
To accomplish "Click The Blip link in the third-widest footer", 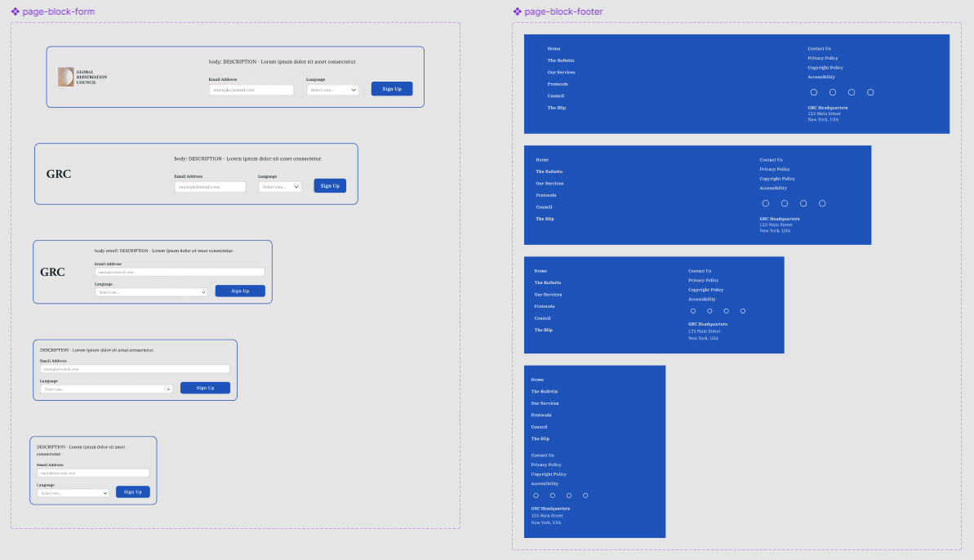I will coord(544,330).
